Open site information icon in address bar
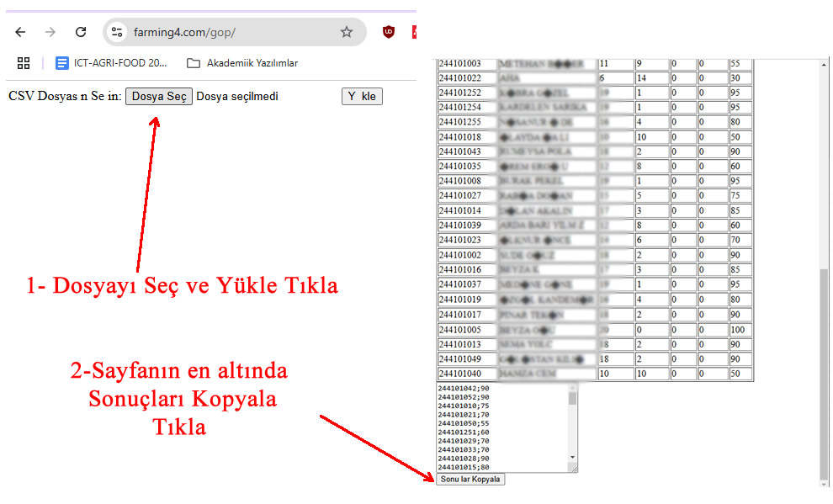The height and width of the screenshot is (504, 833). pyautogui.click(x=118, y=32)
